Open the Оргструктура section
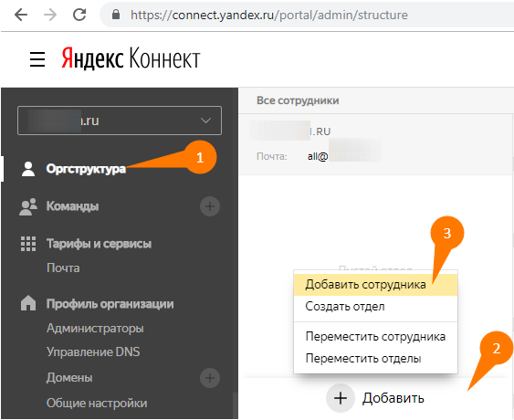 [x=86, y=169]
